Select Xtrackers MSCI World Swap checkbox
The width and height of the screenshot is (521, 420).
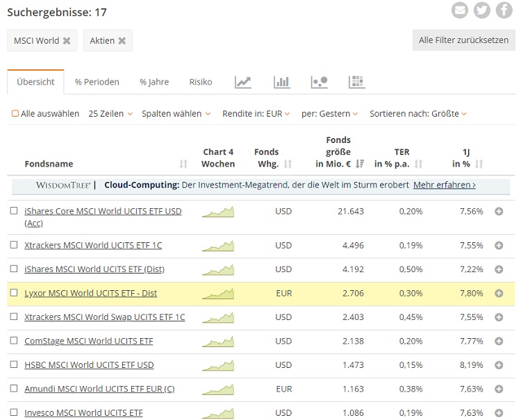[14, 317]
